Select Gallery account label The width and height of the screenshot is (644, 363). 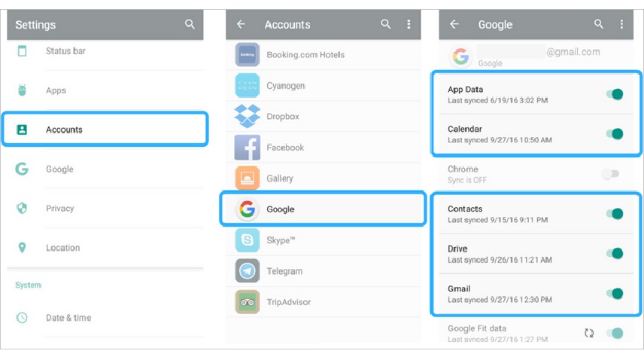(x=280, y=178)
